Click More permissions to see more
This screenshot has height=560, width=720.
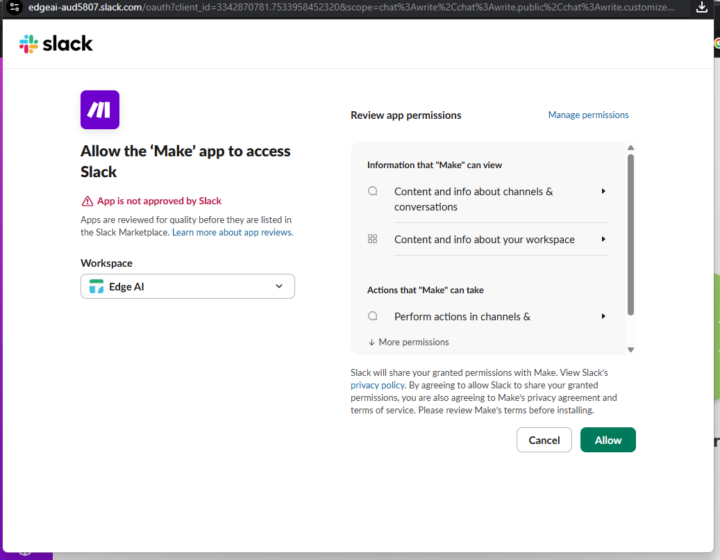(409, 342)
